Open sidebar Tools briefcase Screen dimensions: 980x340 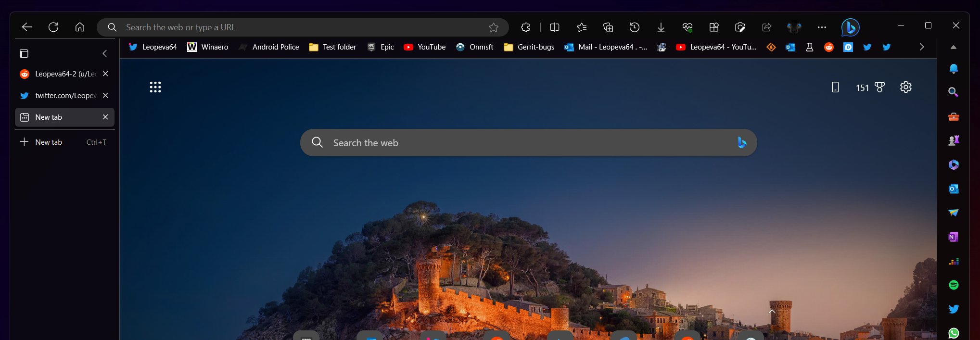[x=954, y=116]
